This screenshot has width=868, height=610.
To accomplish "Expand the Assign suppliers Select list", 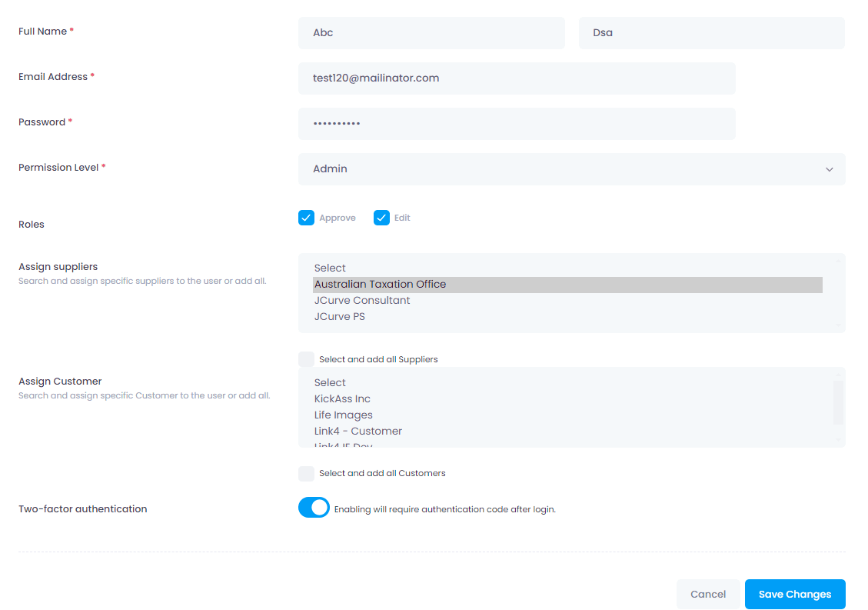I will [330, 267].
